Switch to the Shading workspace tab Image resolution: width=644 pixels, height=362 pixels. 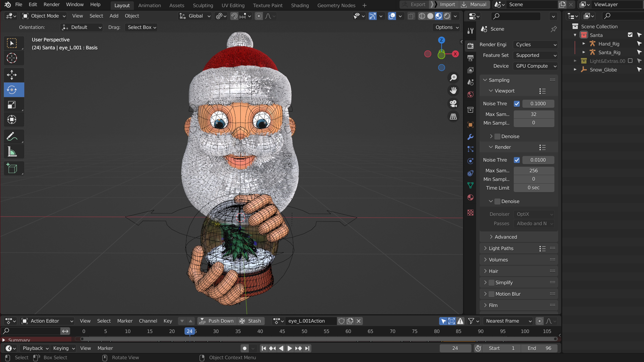[x=300, y=5]
